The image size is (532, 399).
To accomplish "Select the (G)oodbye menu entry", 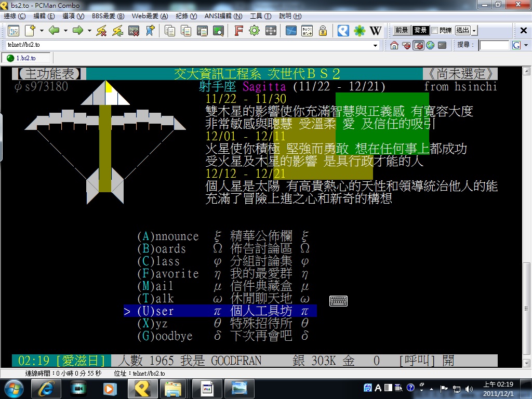I will pyautogui.click(x=165, y=336).
